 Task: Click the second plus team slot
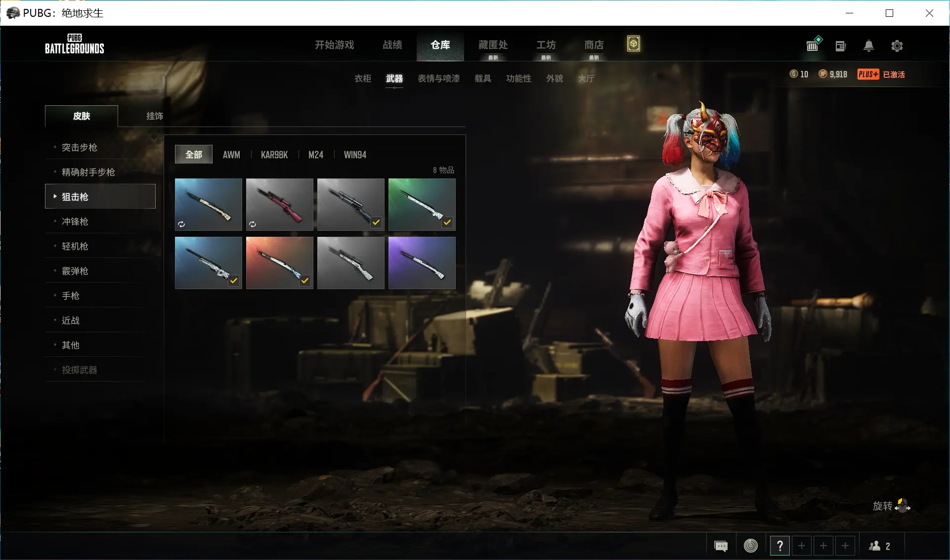(x=823, y=546)
